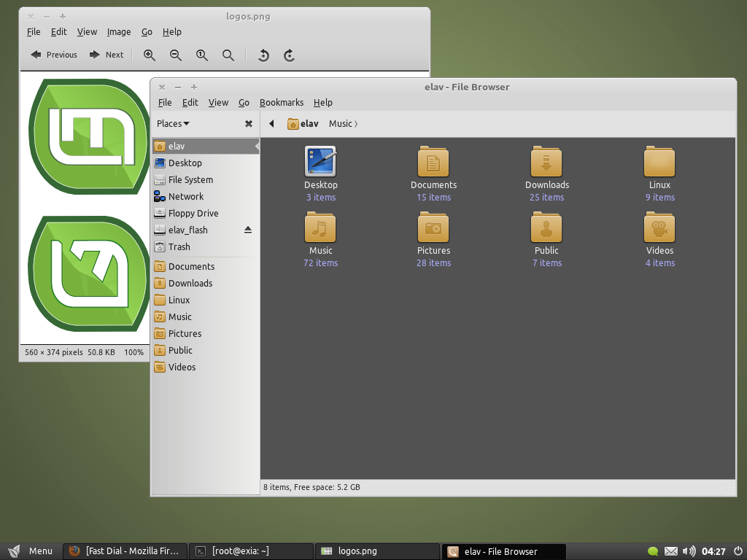Open Edit menu in logos.png viewer
The height and width of the screenshot is (560, 747).
58,32
